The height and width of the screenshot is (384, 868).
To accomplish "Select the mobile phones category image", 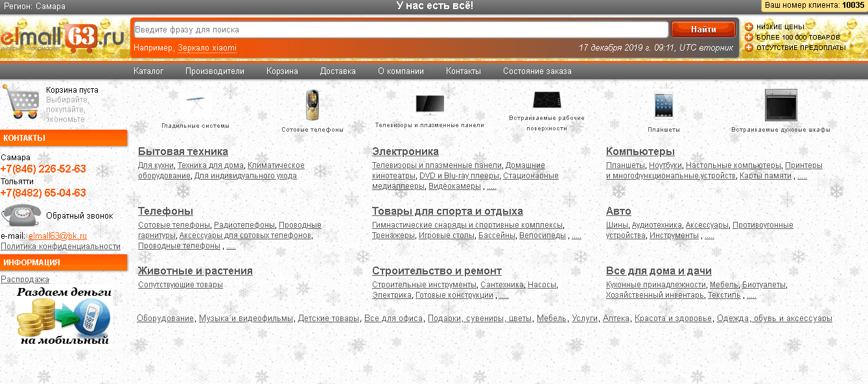I will coord(312,104).
